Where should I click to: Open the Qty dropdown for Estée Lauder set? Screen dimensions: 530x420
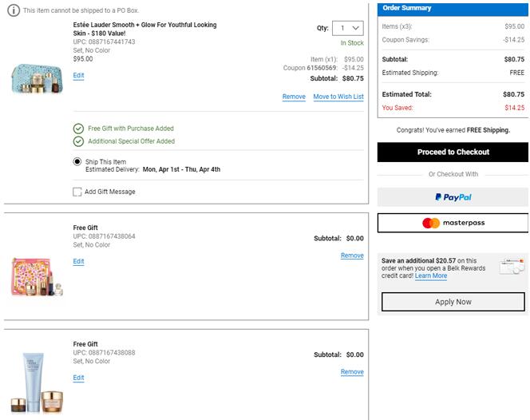[348, 28]
